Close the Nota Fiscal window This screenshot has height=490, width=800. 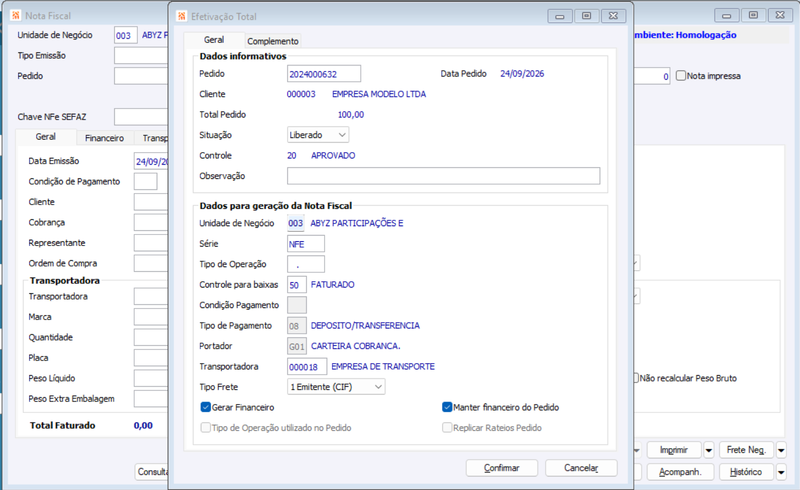click(780, 15)
